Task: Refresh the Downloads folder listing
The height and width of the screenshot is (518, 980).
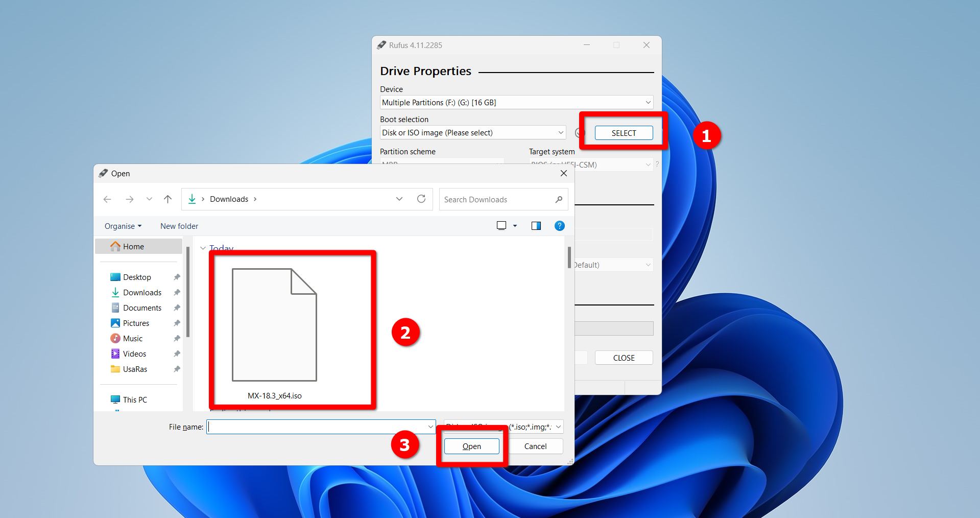Action: 421,199
